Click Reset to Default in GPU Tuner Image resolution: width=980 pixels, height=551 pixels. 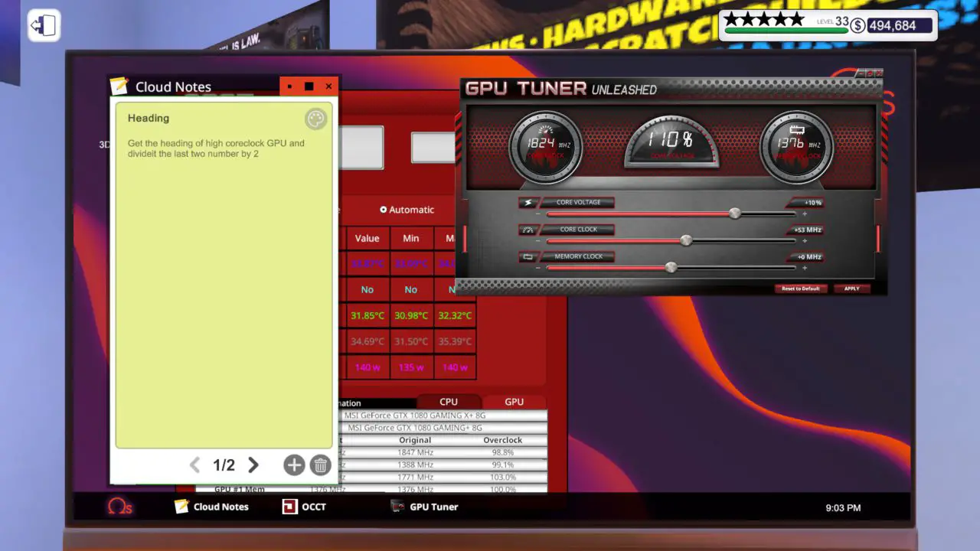801,289
